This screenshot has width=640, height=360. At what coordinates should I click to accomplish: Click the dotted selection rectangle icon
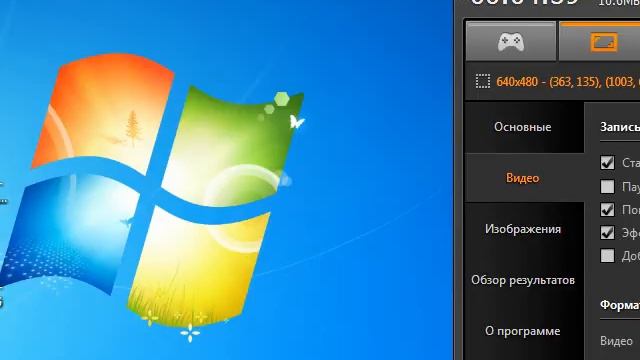[x=482, y=82]
